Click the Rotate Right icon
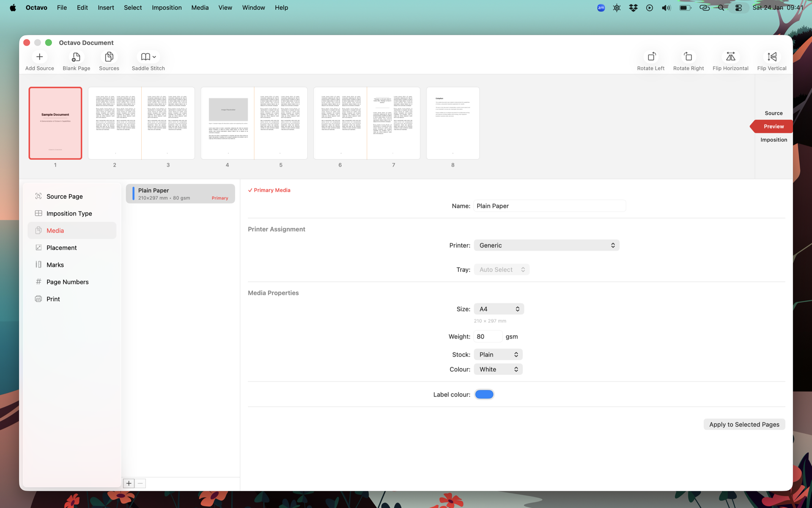The image size is (812, 508). (688, 57)
